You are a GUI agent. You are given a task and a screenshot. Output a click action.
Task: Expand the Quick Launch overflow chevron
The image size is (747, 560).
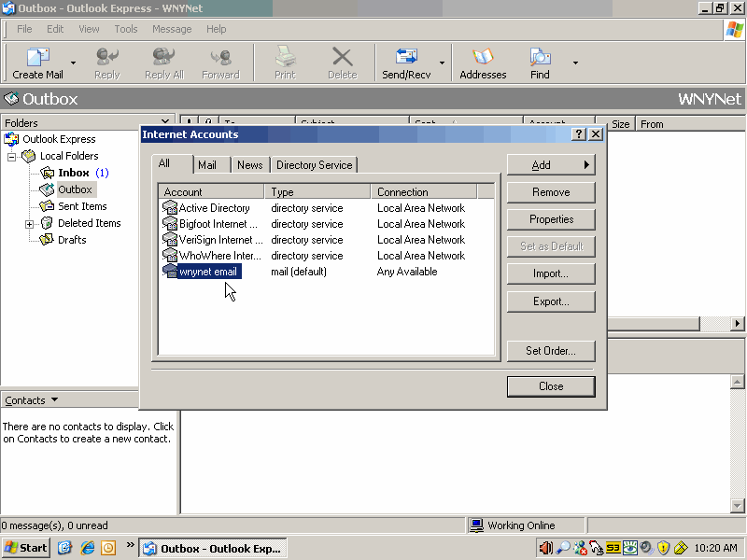coord(130,545)
